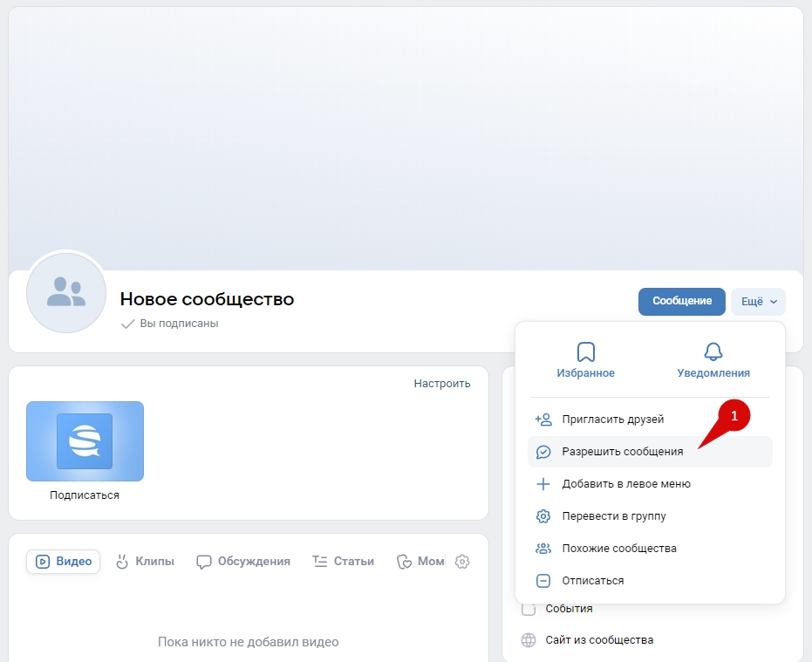Click the community avatar placeholder
812x662 pixels.
(66, 293)
